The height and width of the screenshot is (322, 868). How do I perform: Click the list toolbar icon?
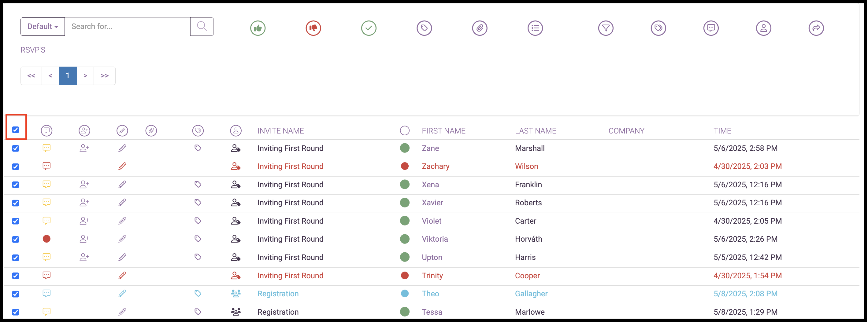pyautogui.click(x=535, y=28)
